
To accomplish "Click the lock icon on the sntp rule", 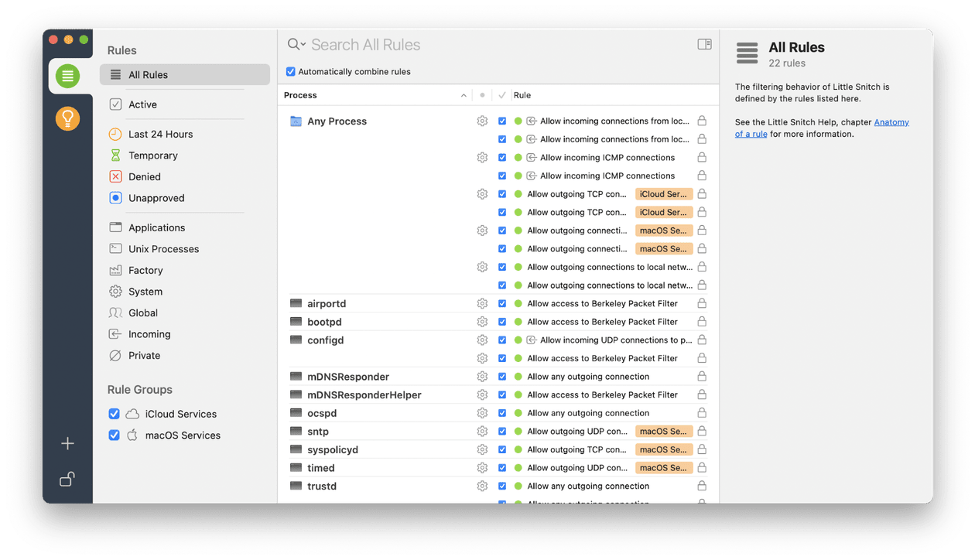I will click(702, 432).
